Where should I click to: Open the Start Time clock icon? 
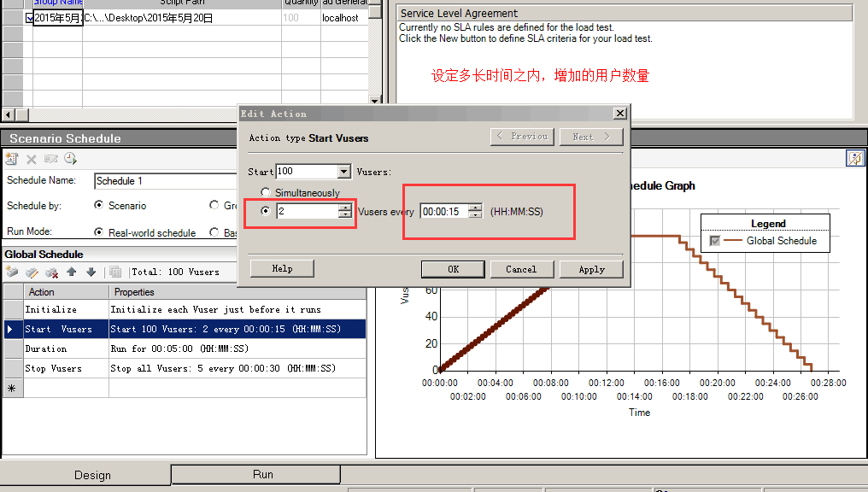[x=70, y=160]
